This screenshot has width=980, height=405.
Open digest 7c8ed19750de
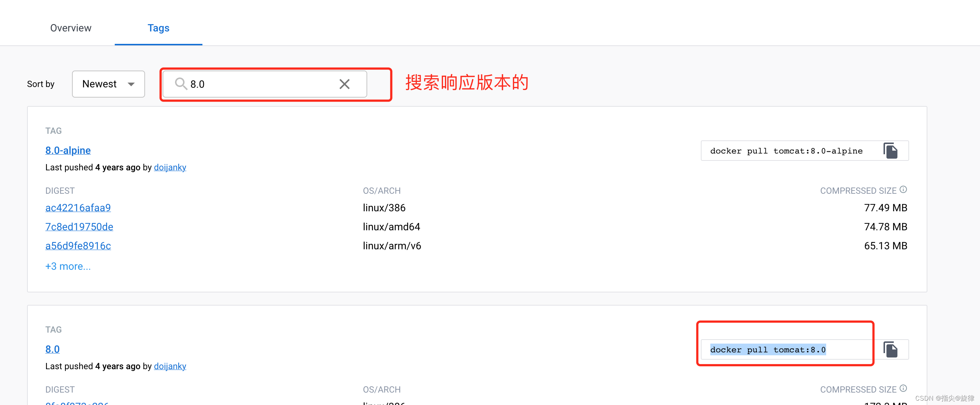tap(79, 227)
